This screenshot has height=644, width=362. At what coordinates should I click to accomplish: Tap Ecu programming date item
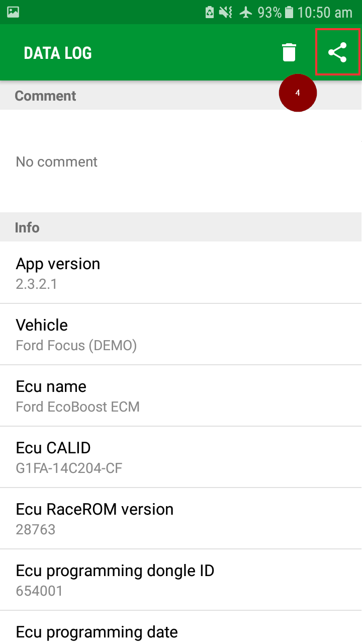click(x=181, y=631)
